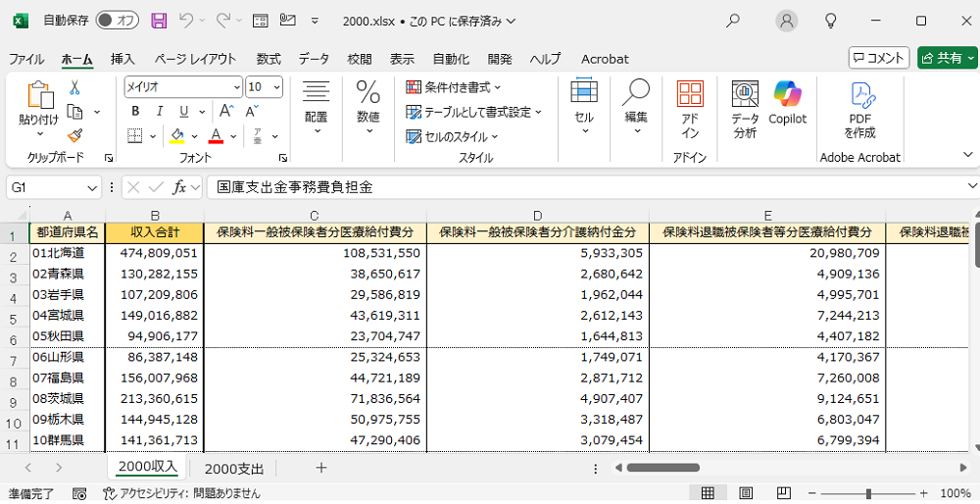Switch to Page Break Preview view
This screenshot has width=980, height=504.
(784, 493)
